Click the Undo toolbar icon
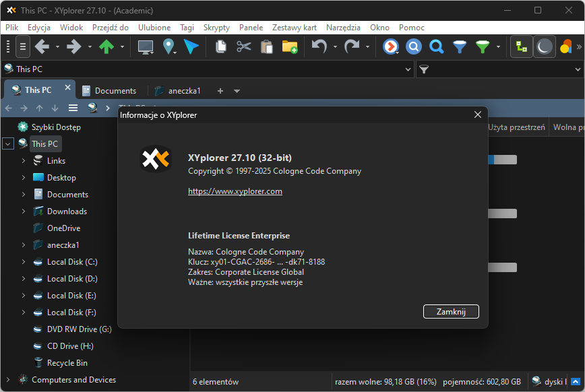The height and width of the screenshot is (392, 585). pos(319,46)
